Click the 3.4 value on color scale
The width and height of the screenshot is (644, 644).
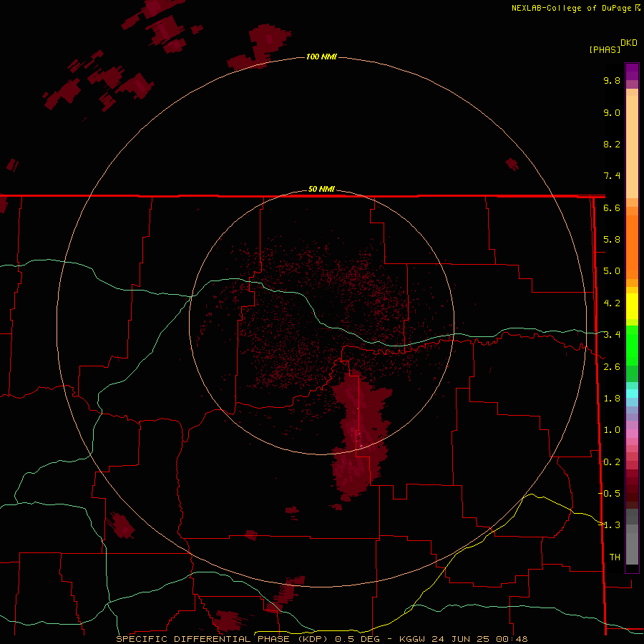pos(612,335)
